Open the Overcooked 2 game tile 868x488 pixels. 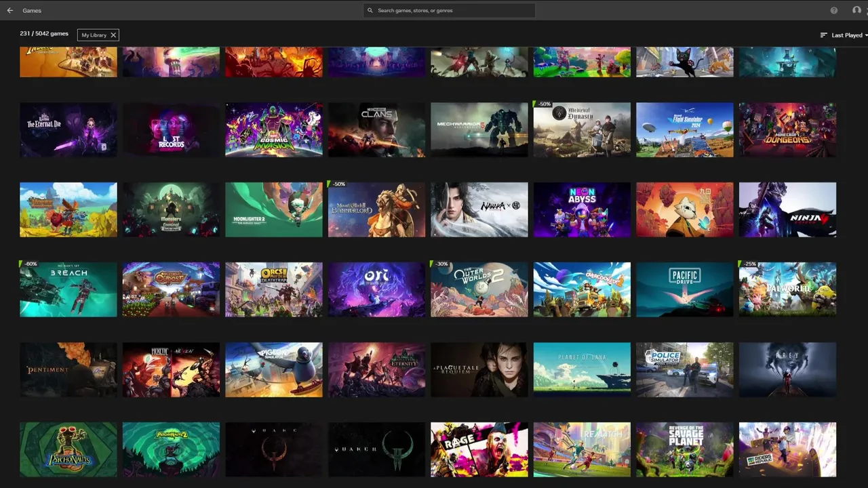[x=582, y=289]
